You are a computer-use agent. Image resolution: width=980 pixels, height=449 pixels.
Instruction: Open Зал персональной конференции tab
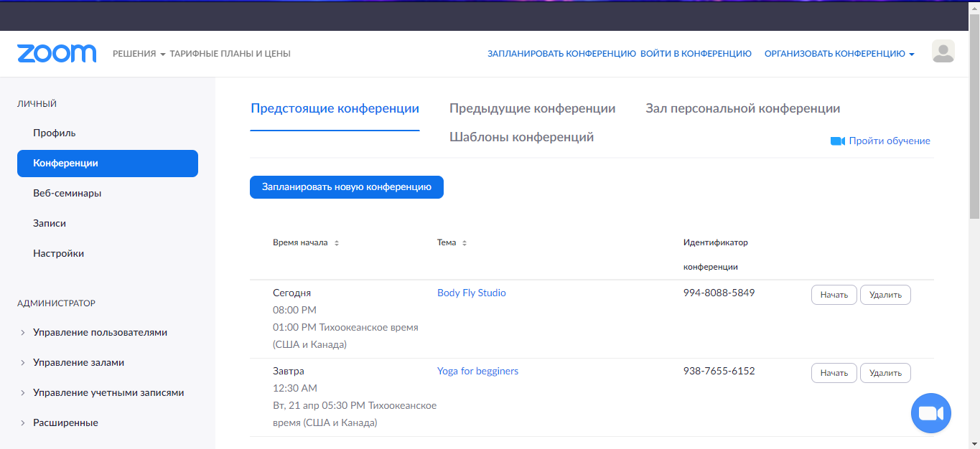click(742, 109)
